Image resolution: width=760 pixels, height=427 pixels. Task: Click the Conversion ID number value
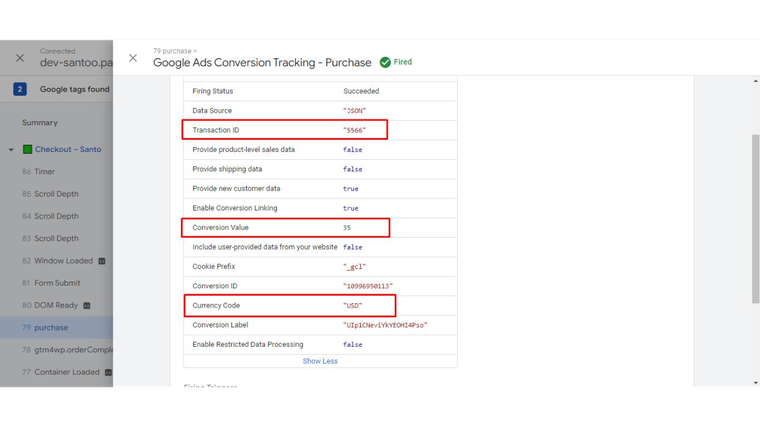click(368, 286)
